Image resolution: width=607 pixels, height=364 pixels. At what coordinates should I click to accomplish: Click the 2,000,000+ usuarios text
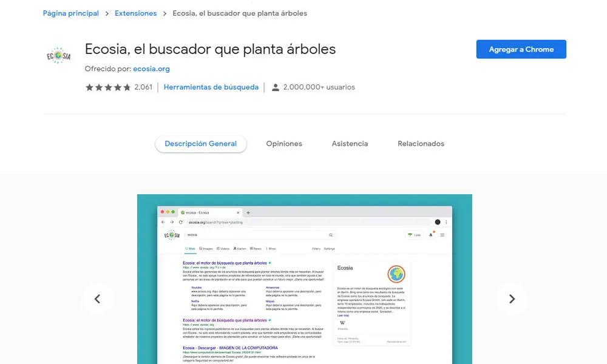pyautogui.click(x=319, y=87)
